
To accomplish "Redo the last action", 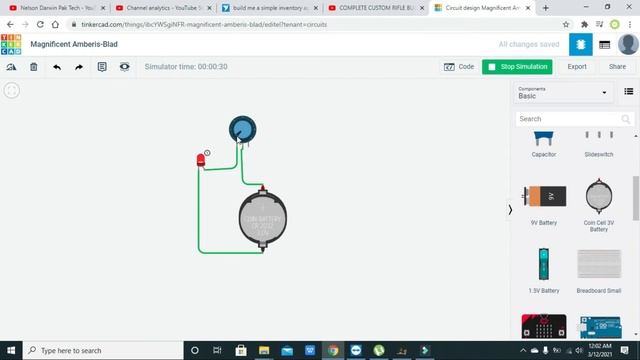I will click(x=79, y=67).
